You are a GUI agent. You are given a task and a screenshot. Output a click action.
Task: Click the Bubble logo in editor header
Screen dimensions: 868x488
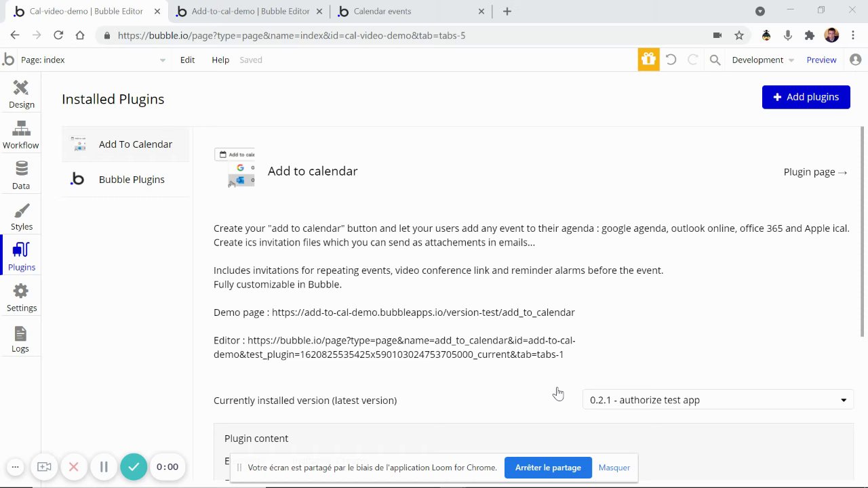point(8,60)
